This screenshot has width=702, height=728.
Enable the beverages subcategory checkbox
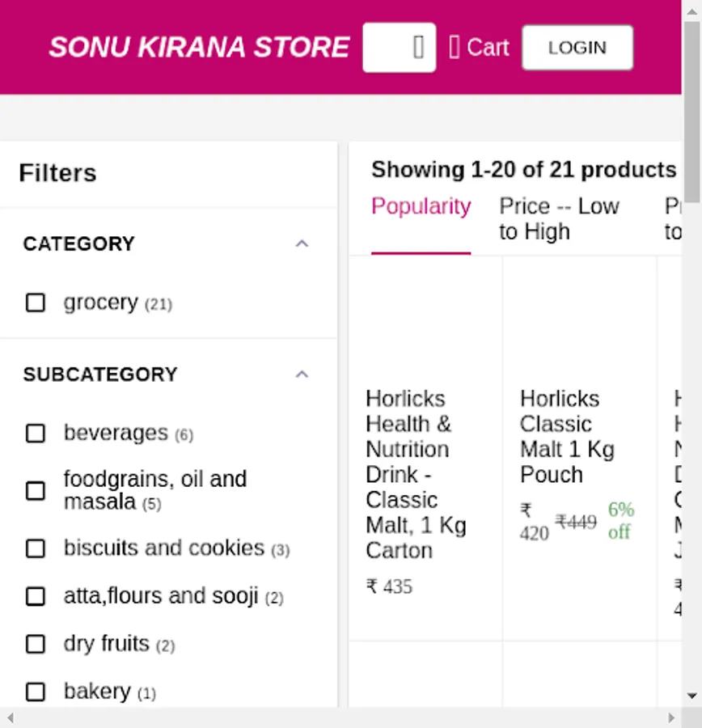click(36, 434)
